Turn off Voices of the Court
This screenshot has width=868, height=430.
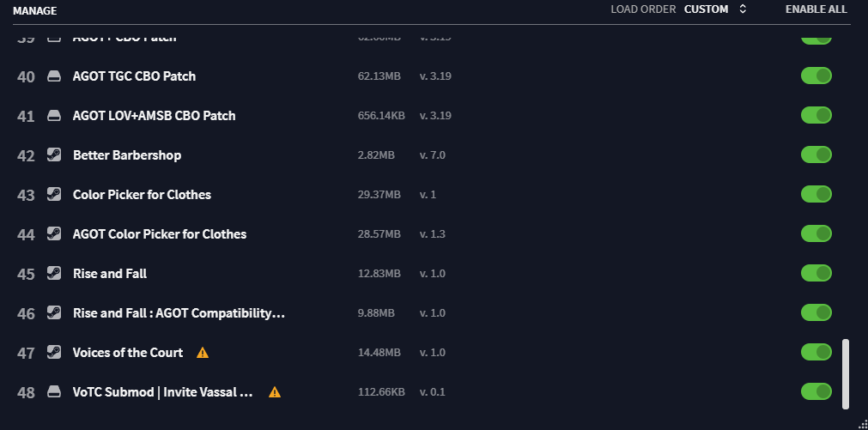click(816, 352)
